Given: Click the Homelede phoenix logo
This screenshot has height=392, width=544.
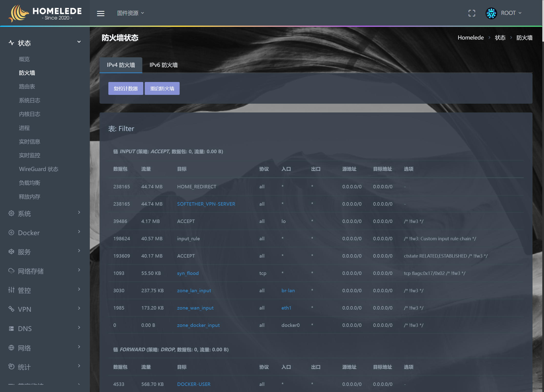Looking at the screenshot, I should coord(19,13).
